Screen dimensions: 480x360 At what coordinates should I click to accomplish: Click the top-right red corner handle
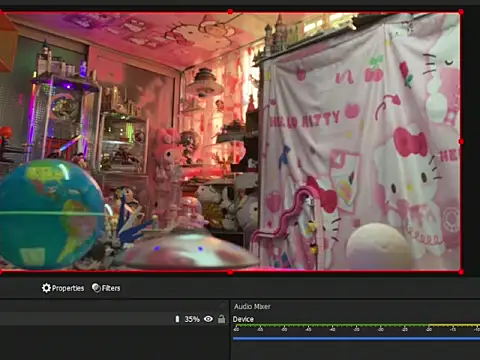(x=461, y=12)
